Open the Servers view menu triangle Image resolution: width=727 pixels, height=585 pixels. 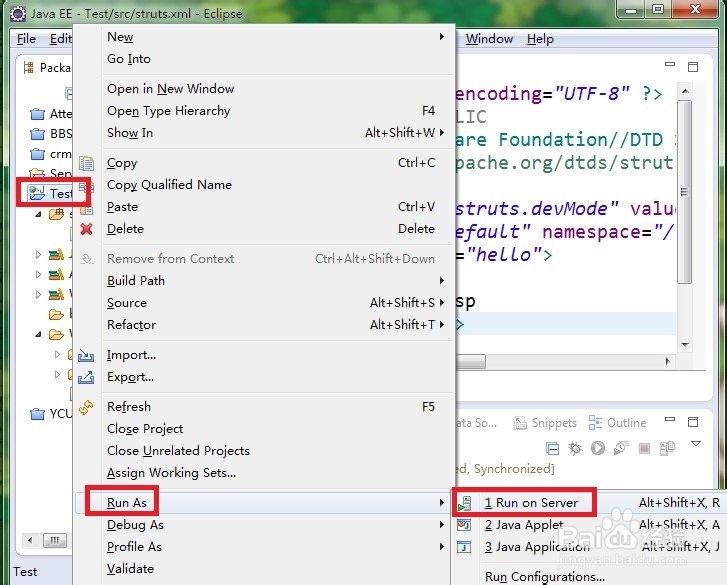coord(695,444)
